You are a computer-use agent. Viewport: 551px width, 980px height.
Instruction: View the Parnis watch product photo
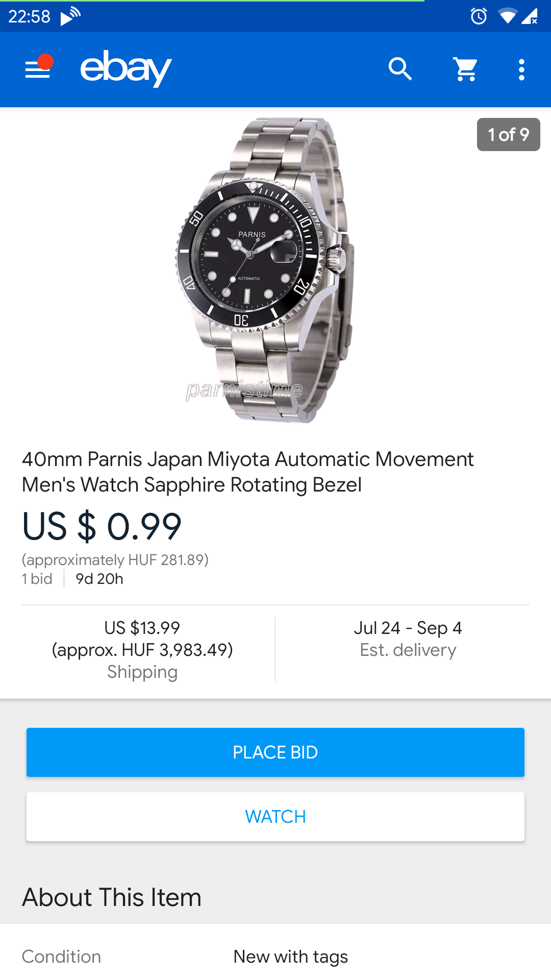click(x=265, y=271)
